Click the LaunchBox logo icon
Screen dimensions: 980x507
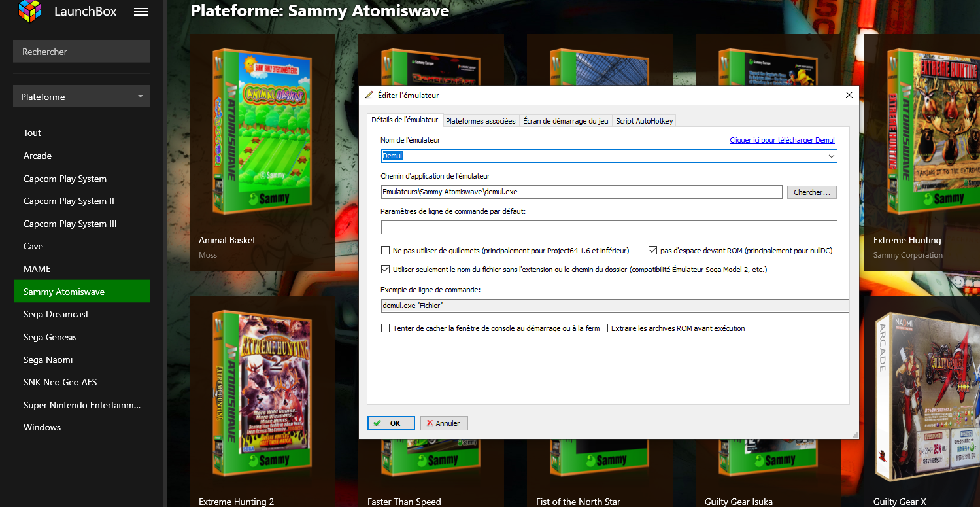pos(30,11)
